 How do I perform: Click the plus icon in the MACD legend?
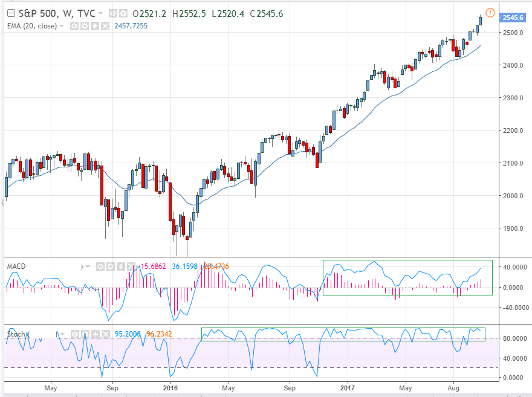(120, 266)
